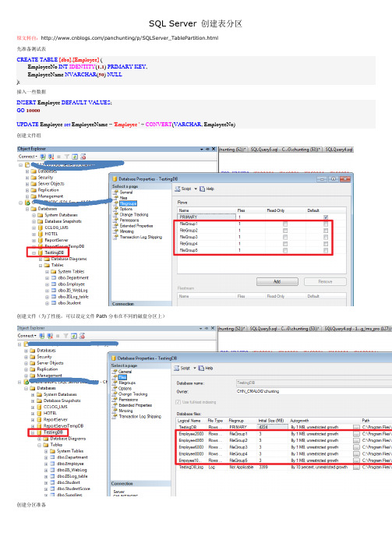Select Employee8000 logical name cell
392x554 pixels.
(191, 453)
